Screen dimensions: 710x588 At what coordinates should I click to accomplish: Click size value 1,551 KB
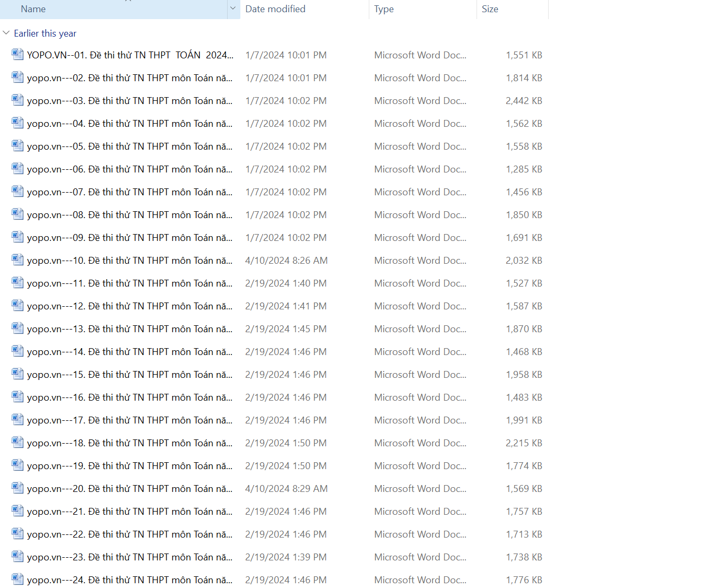[524, 55]
